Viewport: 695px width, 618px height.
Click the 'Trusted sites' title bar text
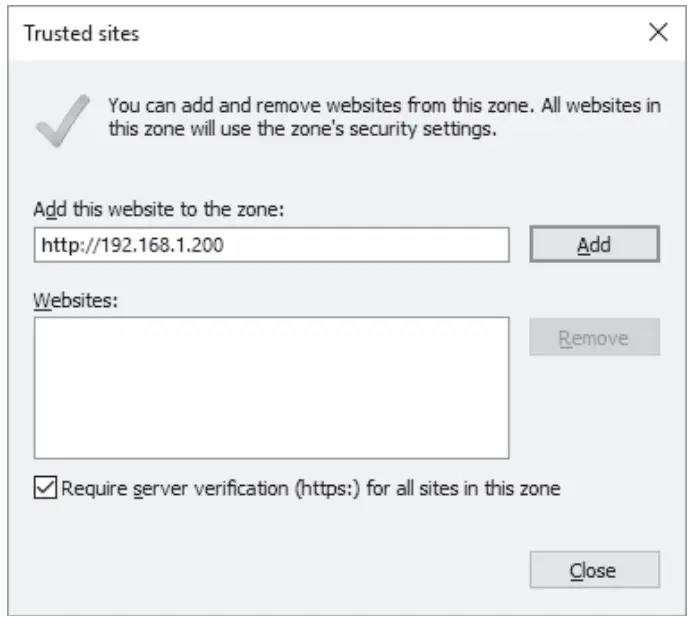[82, 34]
